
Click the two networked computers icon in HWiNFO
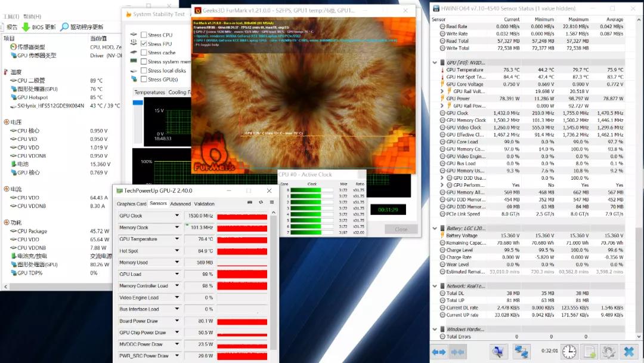(x=521, y=352)
